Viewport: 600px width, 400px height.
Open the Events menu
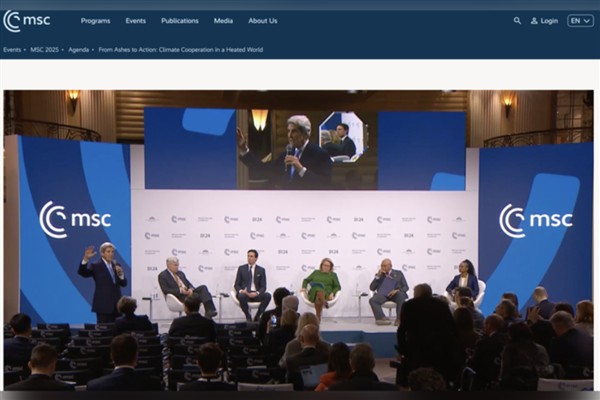coord(135,20)
